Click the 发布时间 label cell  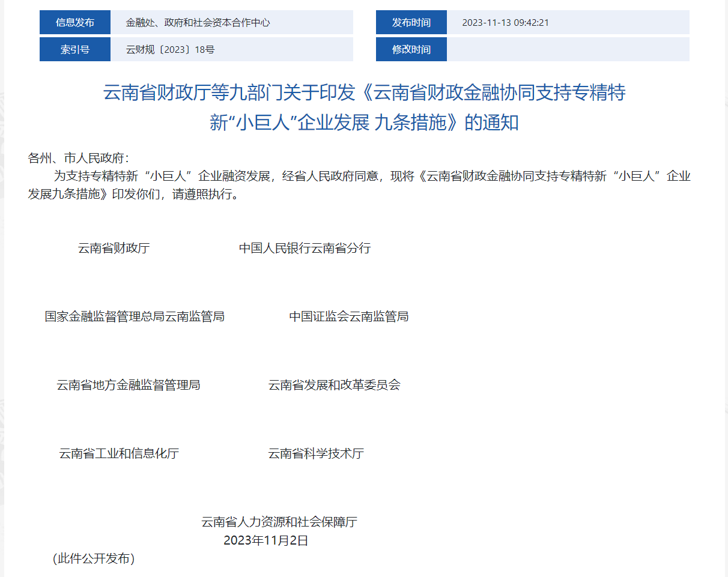click(x=411, y=23)
